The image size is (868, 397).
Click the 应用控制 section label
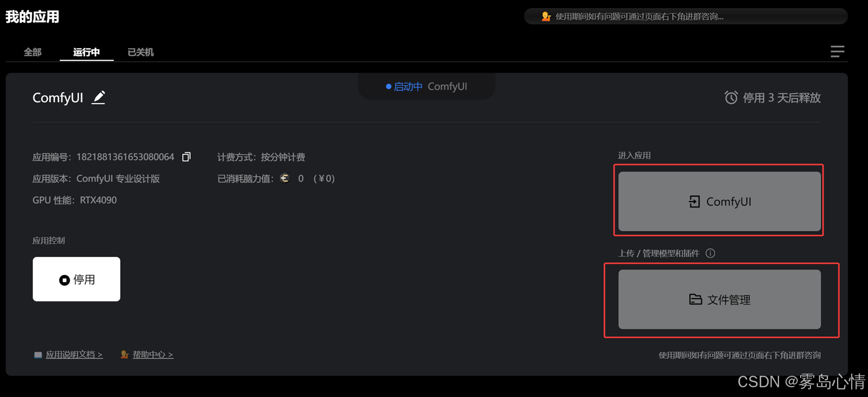point(48,241)
